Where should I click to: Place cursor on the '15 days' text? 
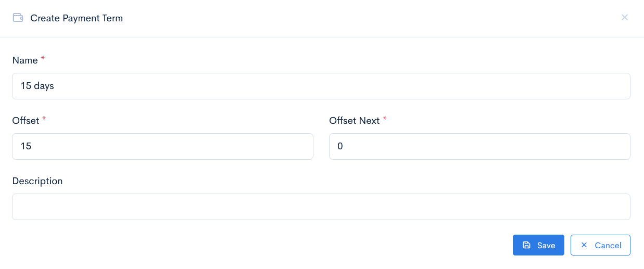click(x=37, y=86)
